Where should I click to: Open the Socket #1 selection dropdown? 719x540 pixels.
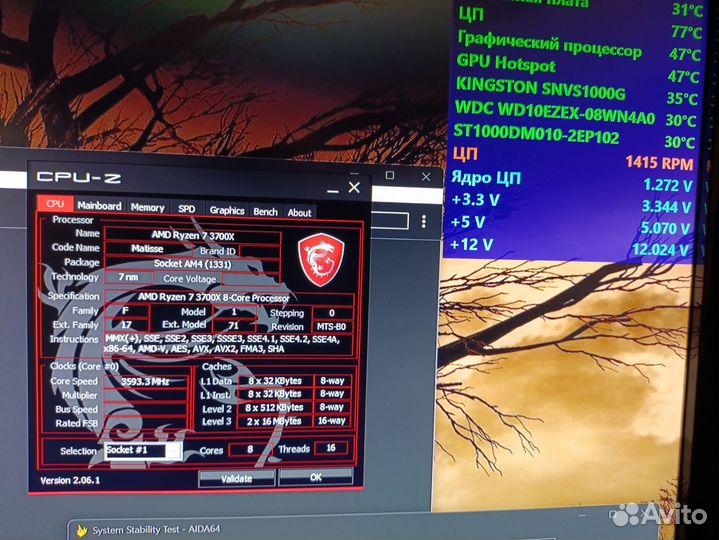(x=143, y=450)
